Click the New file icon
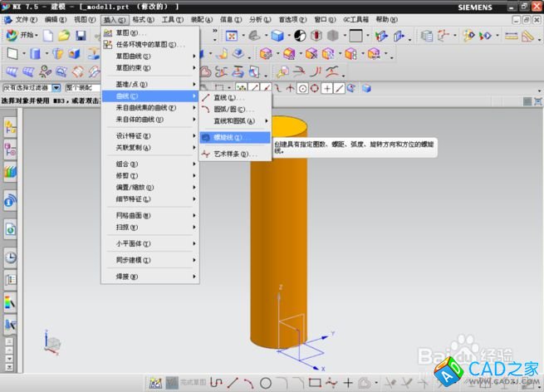Image resolution: width=544 pixels, height=392 pixels. pyautogui.click(x=48, y=36)
